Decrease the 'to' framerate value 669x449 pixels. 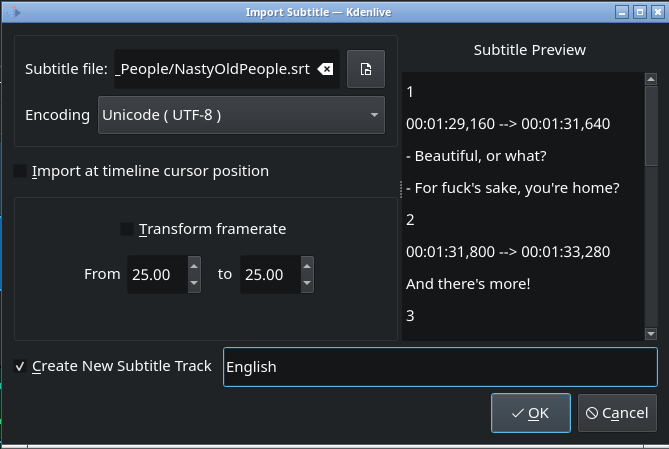[306, 283]
